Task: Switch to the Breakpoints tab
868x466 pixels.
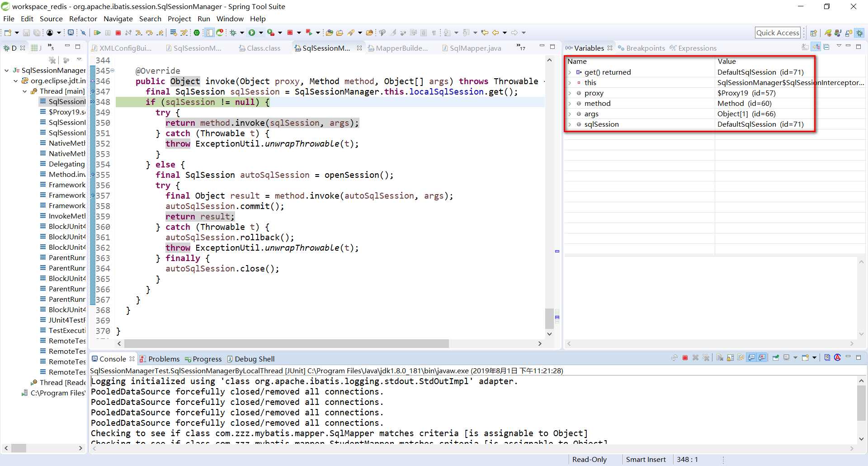Action: pos(642,48)
